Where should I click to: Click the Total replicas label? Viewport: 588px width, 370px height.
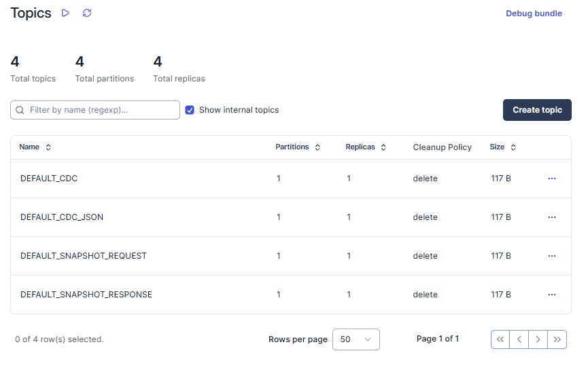coord(179,79)
